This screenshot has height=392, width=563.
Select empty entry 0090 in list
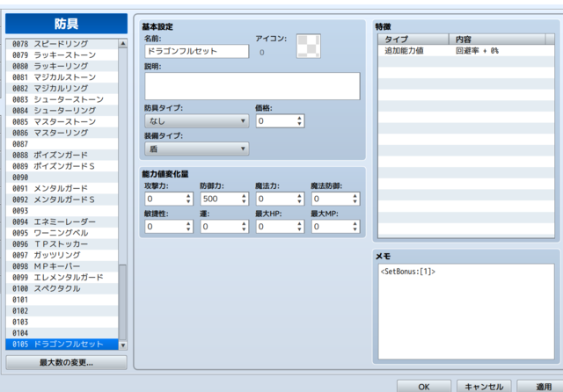pos(62,178)
